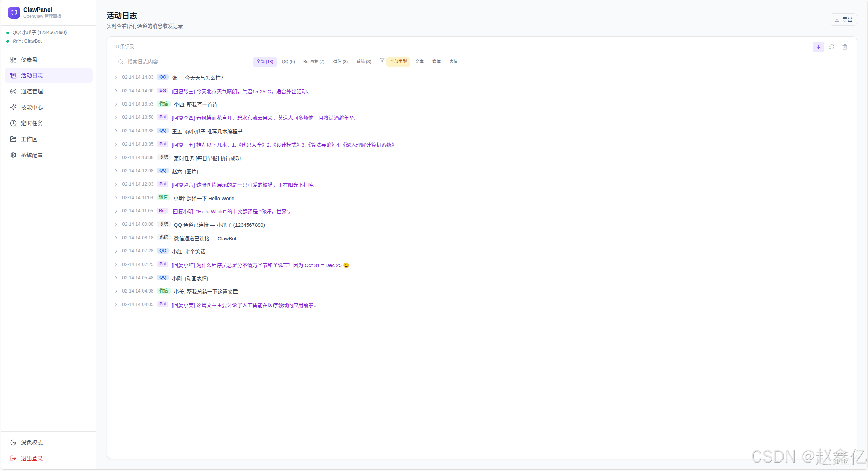This screenshot has width=868, height=471.
Task: Filter by 媒体 message type
Action: pyautogui.click(x=436, y=61)
